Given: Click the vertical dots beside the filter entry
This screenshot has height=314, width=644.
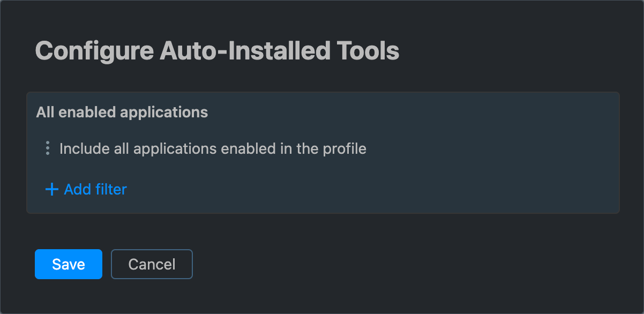Looking at the screenshot, I should pyautogui.click(x=47, y=148).
